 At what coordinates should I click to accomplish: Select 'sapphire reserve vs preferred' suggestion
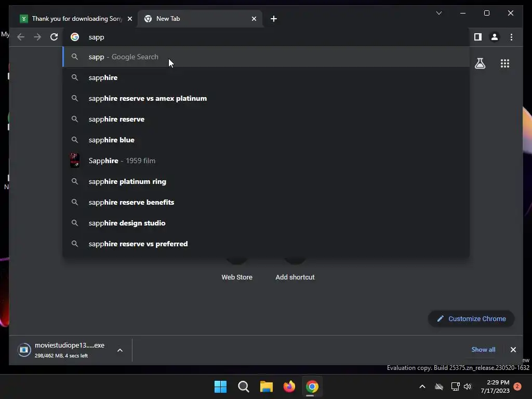coord(266,244)
